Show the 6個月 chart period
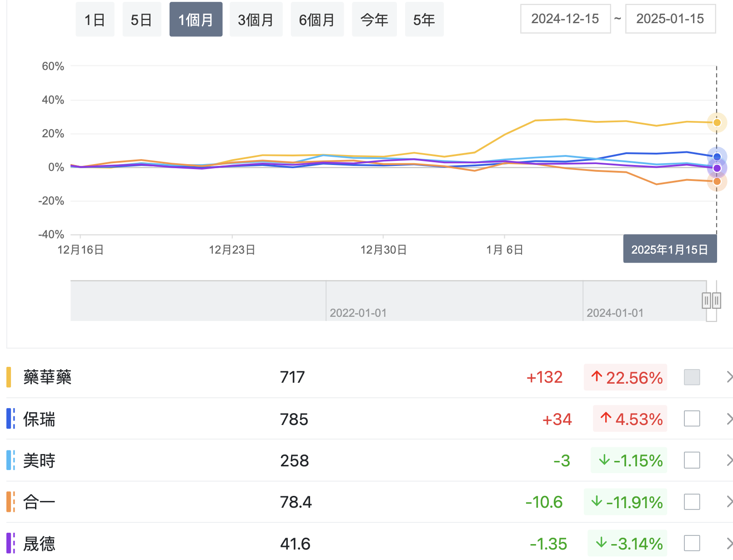This screenshot has width=733, height=560. [x=316, y=20]
